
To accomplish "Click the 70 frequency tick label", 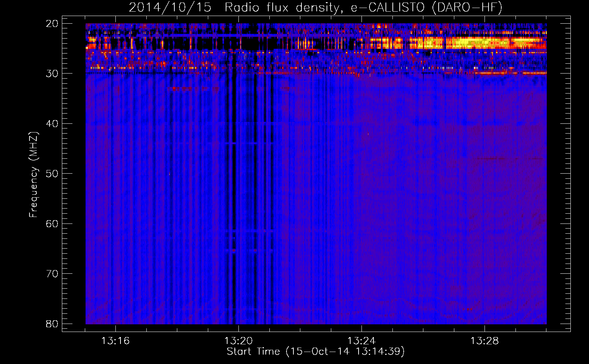I will click(x=52, y=274).
